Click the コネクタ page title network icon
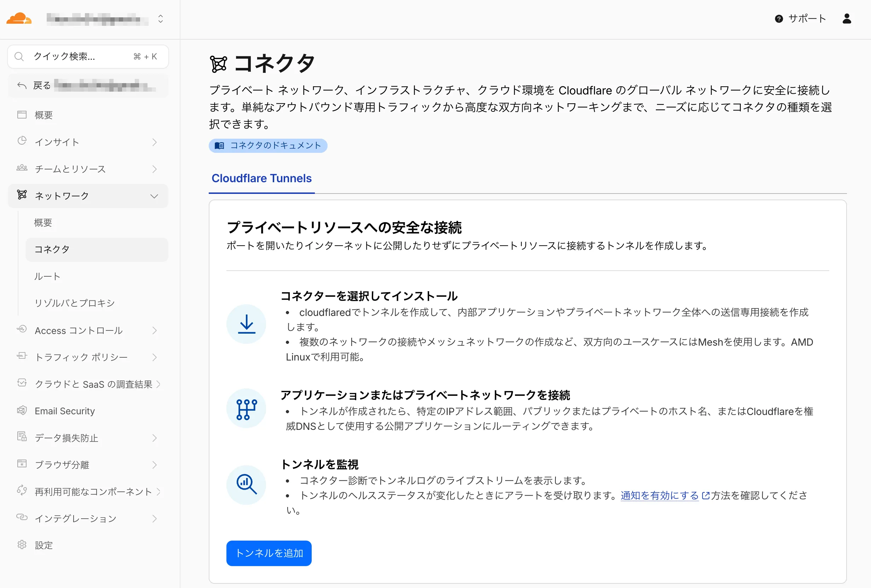 point(219,64)
